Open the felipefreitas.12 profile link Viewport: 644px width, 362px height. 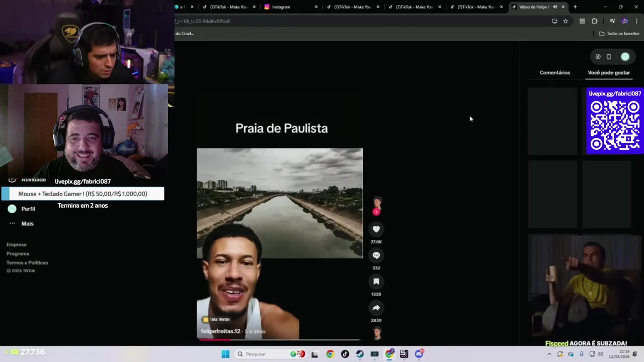pos(220,331)
